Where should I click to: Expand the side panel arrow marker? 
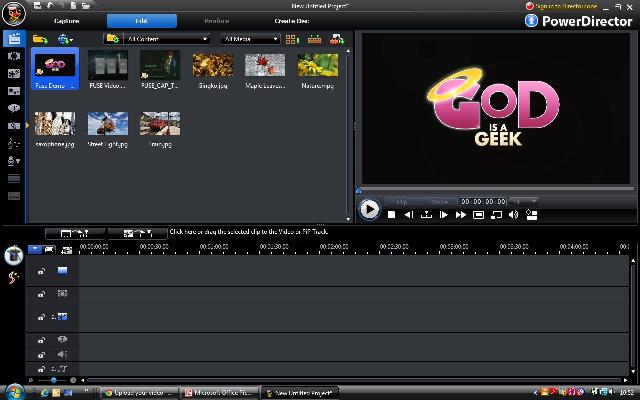[x=27, y=125]
